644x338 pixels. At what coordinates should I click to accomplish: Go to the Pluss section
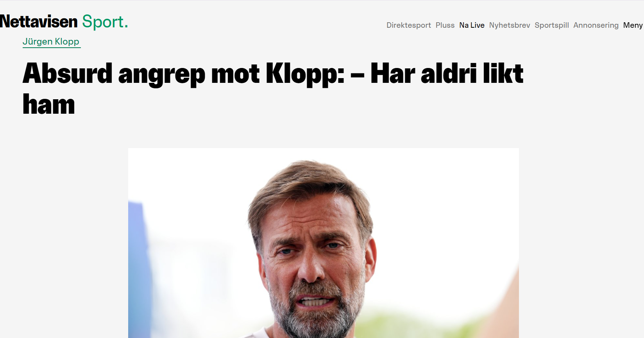(445, 25)
